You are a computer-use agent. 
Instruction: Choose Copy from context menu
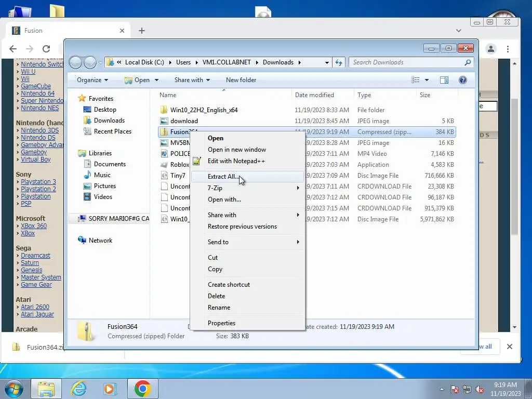(x=248, y=269)
